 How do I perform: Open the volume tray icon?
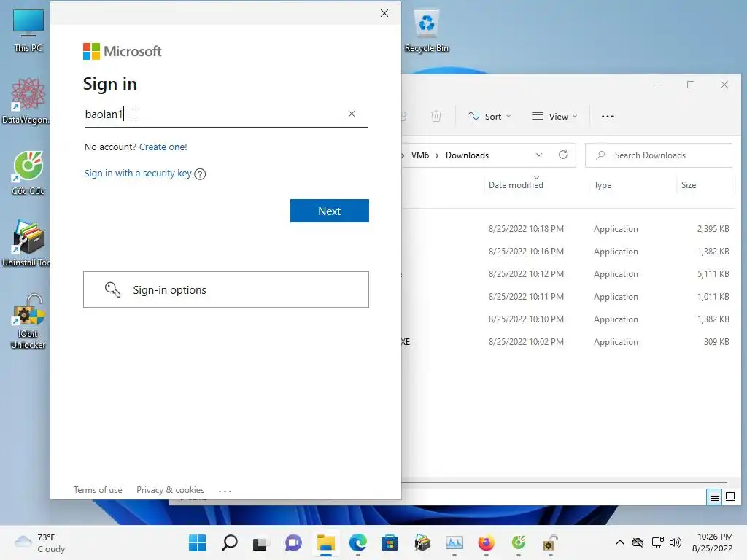coord(676,542)
